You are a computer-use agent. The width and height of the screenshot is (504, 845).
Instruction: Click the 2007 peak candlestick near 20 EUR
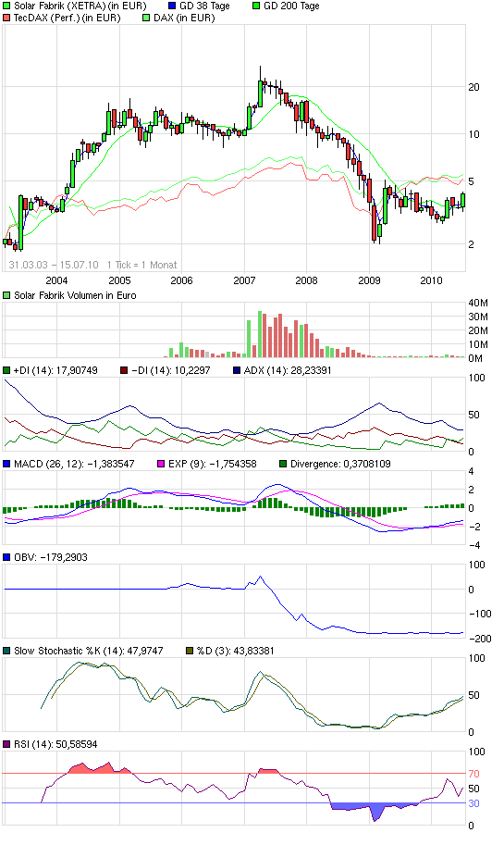[260, 86]
